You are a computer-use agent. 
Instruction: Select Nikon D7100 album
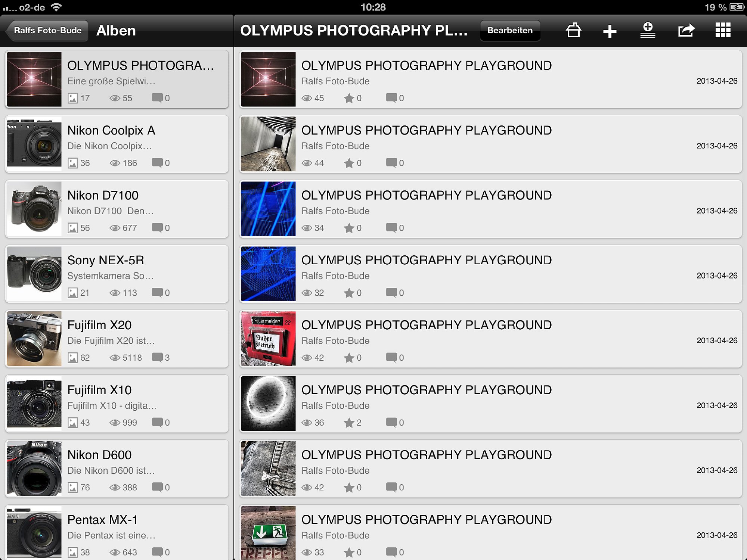tap(117, 209)
